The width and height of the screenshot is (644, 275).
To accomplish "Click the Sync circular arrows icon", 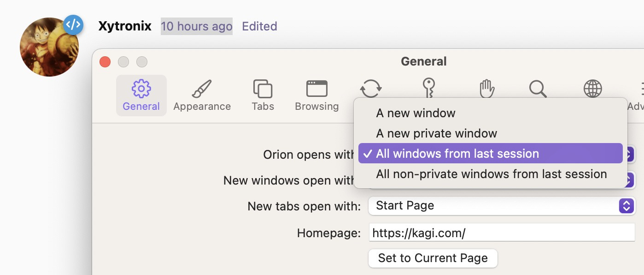I will 371,88.
